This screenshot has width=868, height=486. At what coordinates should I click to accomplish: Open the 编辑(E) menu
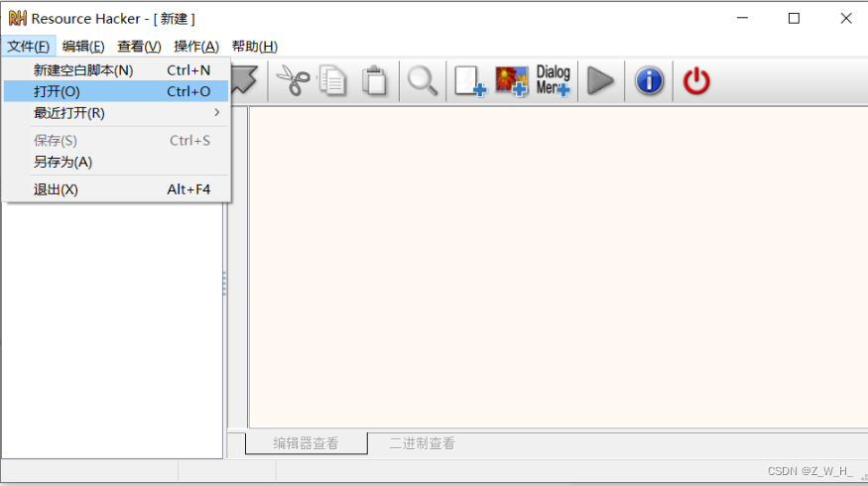(x=83, y=47)
